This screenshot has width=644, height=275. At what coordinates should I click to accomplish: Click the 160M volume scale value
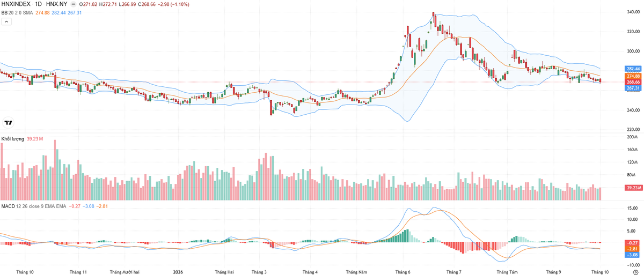point(632,150)
